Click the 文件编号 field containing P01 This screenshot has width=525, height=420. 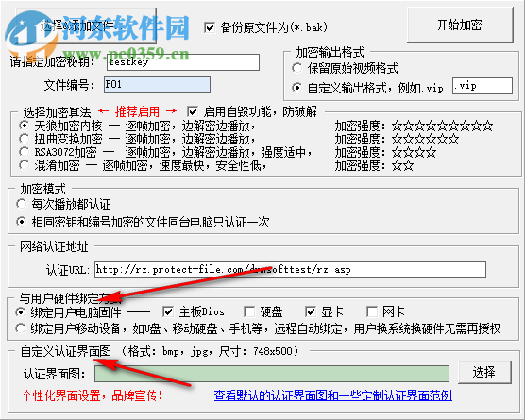pos(157,85)
